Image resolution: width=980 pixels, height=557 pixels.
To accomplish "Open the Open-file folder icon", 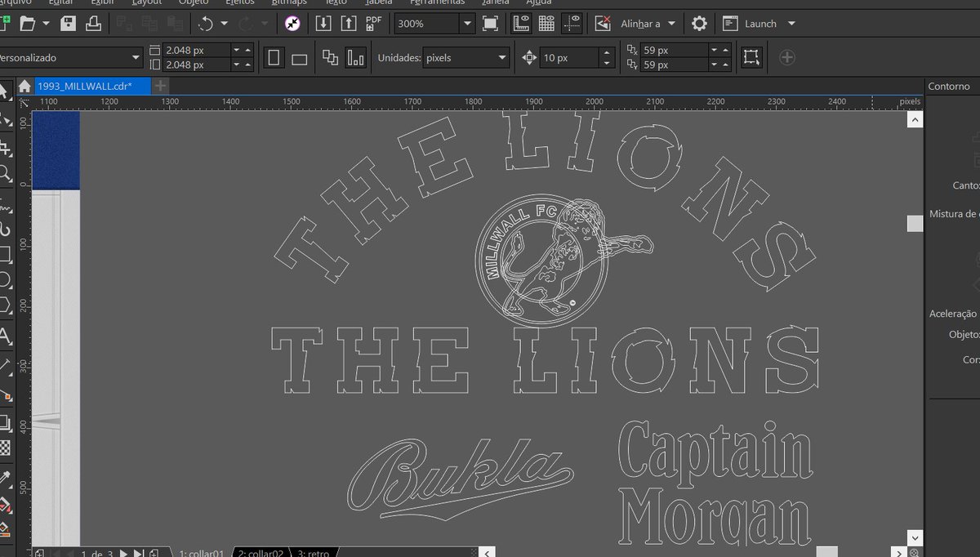I will [x=28, y=24].
